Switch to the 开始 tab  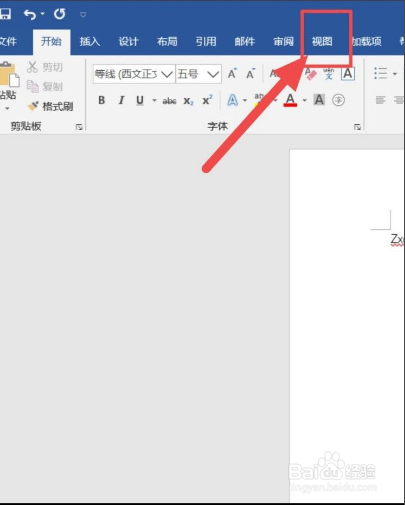point(51,42)
